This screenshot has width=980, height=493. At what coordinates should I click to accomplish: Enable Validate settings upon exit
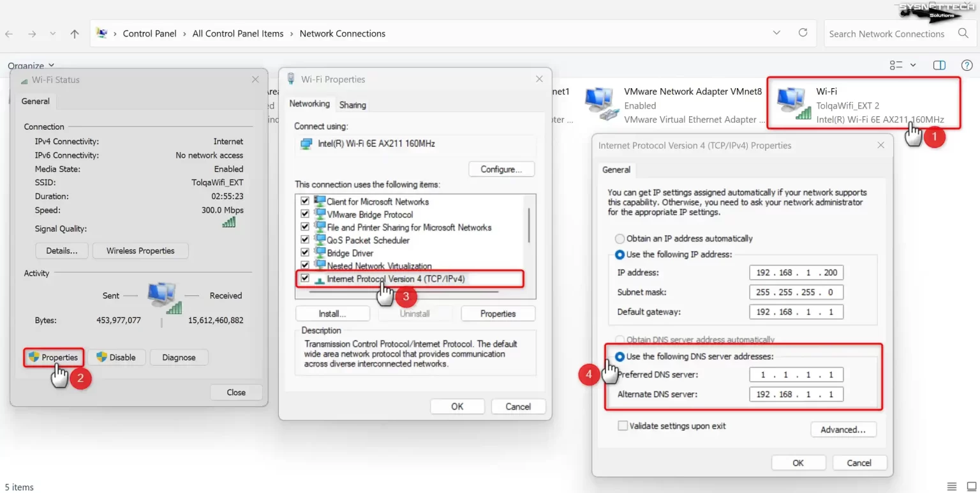(622, 426)
